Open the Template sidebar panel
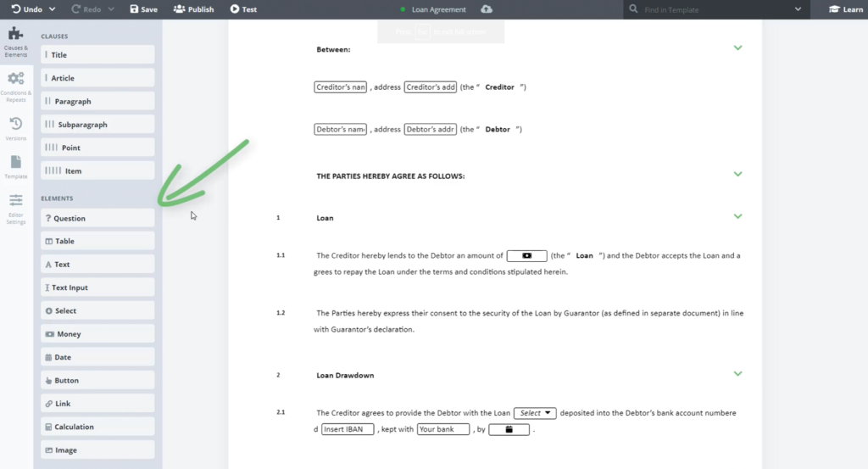Viewport: 868px width, 469px height. (16, 166)
